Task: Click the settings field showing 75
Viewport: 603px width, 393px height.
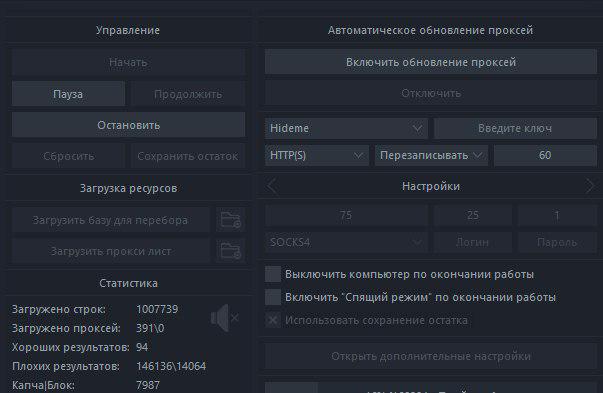Action: [346, 215]
